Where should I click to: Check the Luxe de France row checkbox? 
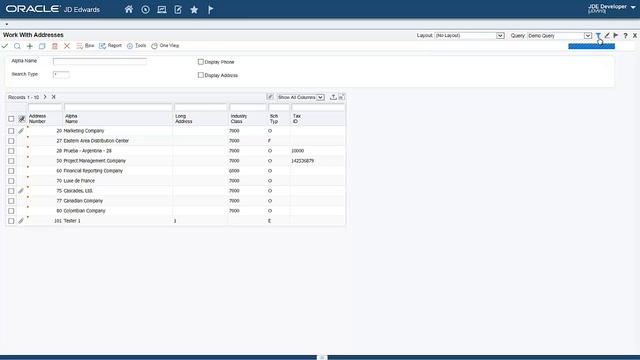tap(11, 181)
